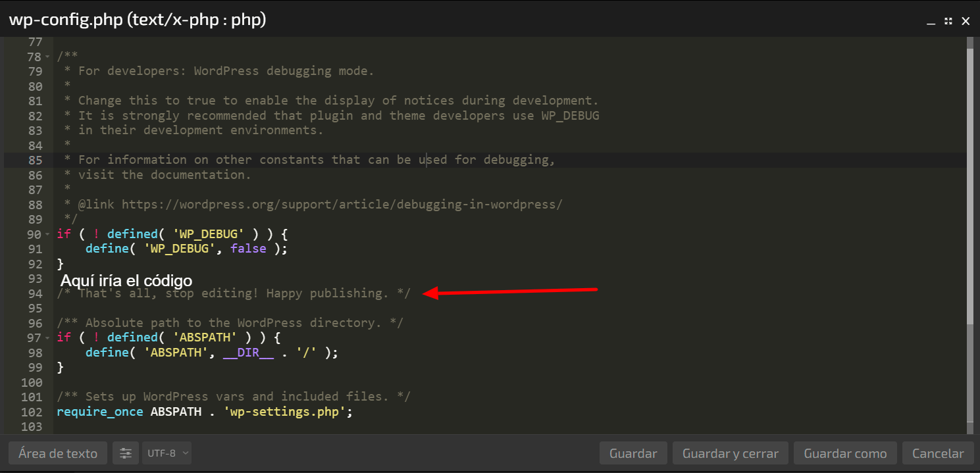Click the comment 'For developers: WordPress debugging mode.'
980x473 pixels.
226,71
